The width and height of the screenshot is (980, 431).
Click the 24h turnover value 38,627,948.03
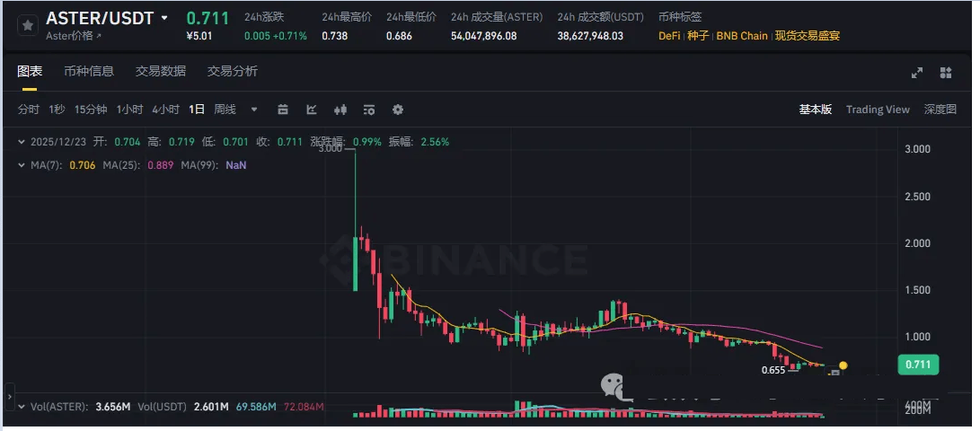pos(590,36)
